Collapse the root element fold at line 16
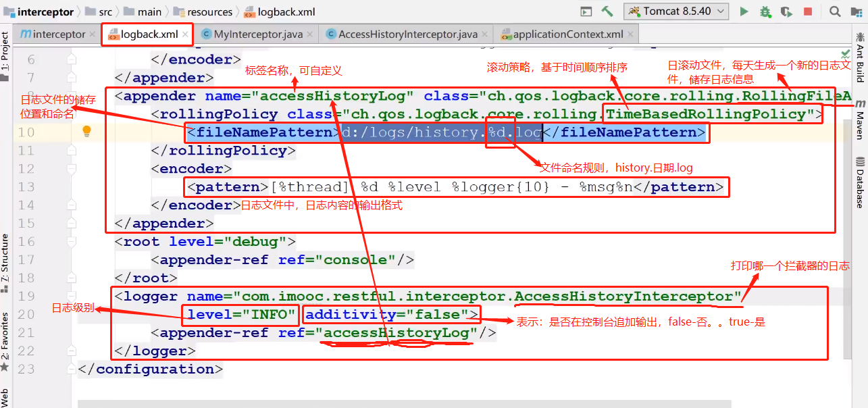The image size is (868, 408). pos(72,242)
